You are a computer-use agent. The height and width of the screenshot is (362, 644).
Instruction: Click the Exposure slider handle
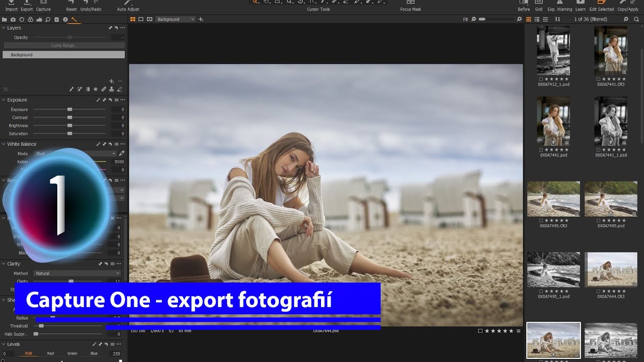[70, 109]
